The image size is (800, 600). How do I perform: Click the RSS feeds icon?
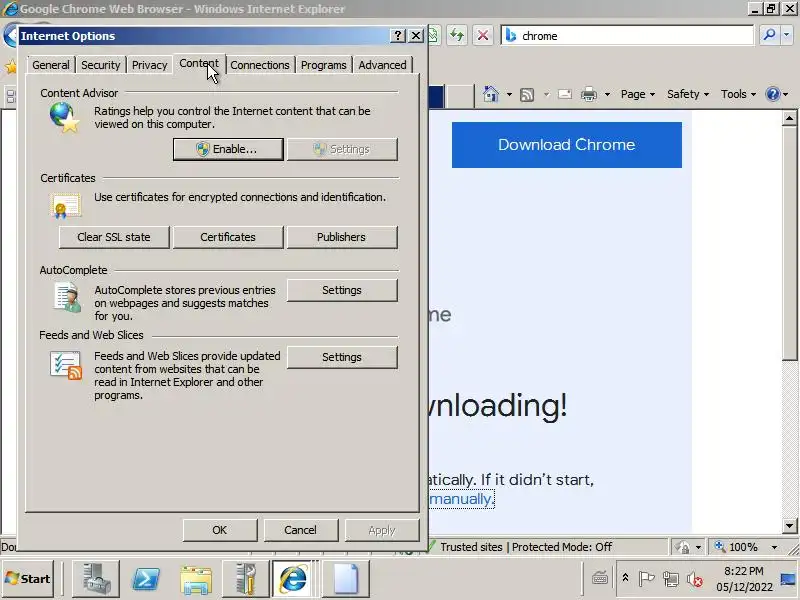(x=527, y=94)
